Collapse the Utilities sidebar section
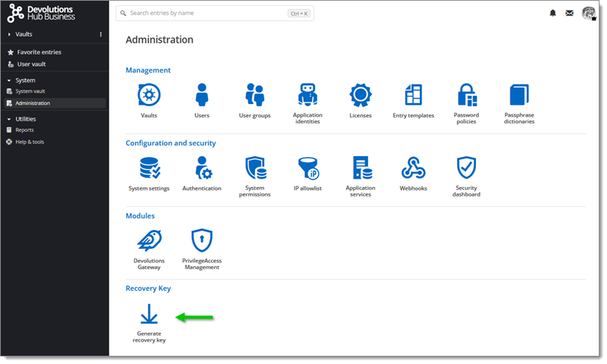 coord(9,119)
